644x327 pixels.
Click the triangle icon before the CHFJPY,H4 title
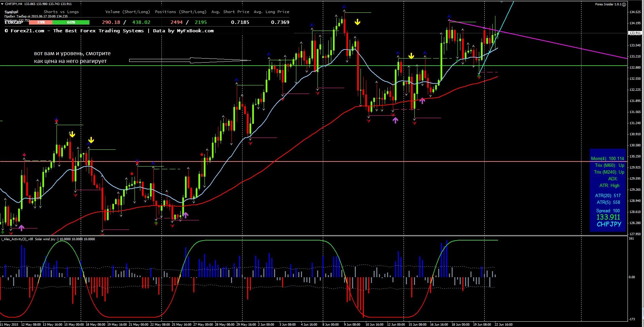click(x=2, y=4)
